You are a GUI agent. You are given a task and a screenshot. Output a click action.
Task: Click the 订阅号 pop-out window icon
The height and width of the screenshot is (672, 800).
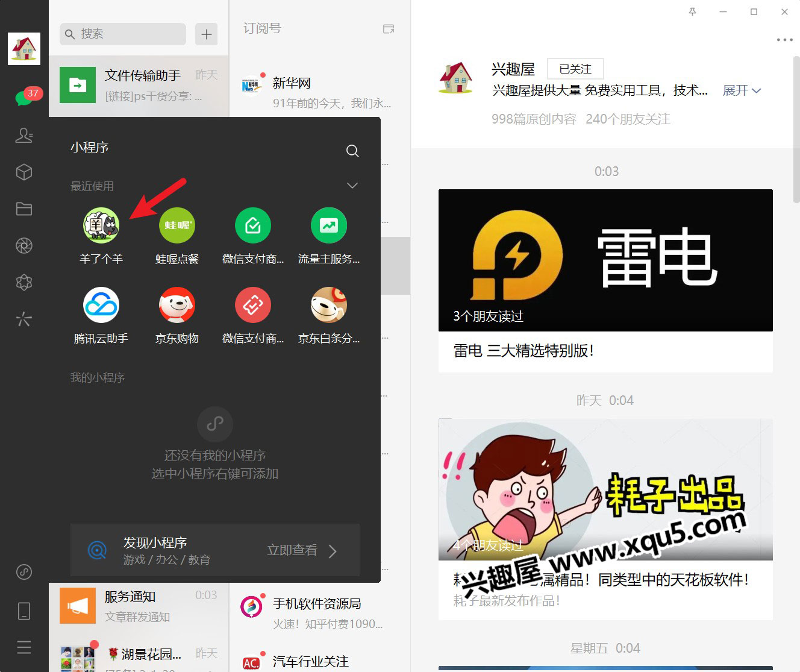click(389, 28)
